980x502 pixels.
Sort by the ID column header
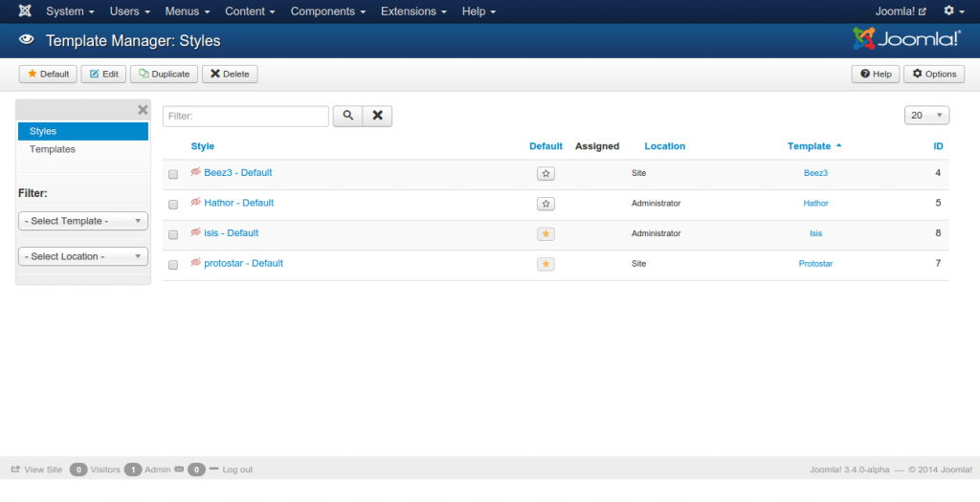pos(938,146)
